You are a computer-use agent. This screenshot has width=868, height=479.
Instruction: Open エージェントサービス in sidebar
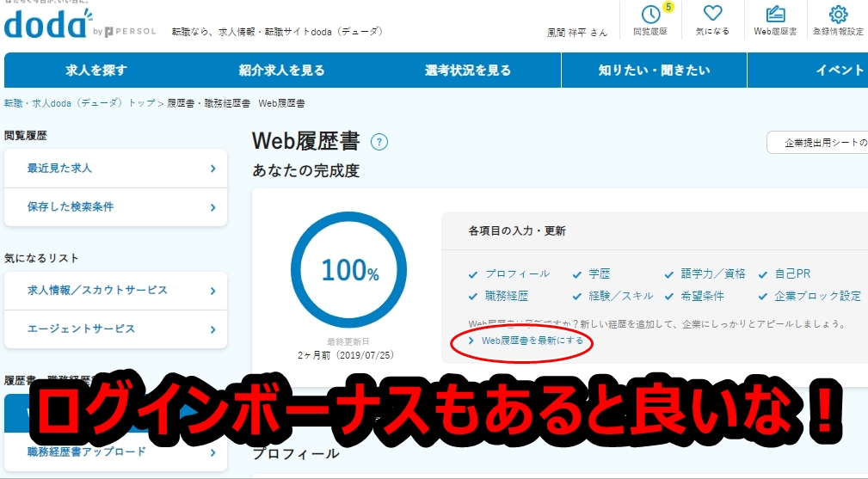(x=115, y=329)
